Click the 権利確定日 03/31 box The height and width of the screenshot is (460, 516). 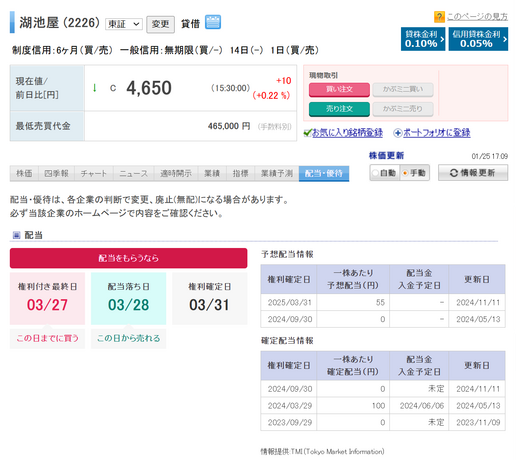pyautogui.click(x=209, y=298)
